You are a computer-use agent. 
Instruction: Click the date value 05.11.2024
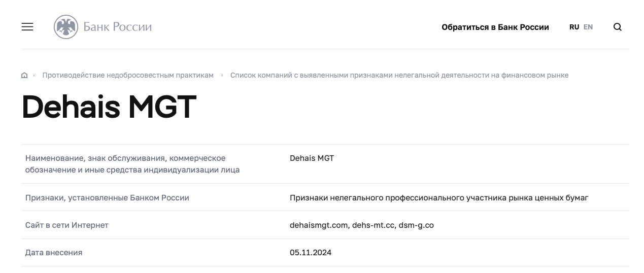point(310,252)
